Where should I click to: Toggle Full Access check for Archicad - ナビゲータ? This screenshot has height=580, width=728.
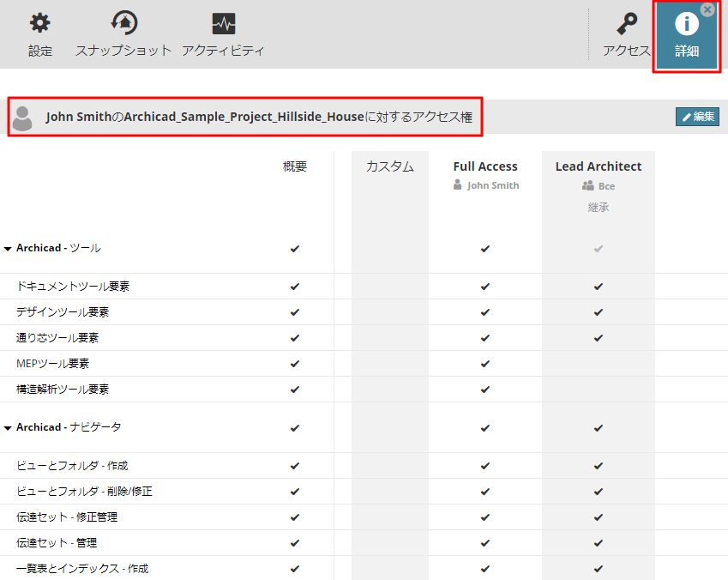(485, 427)
